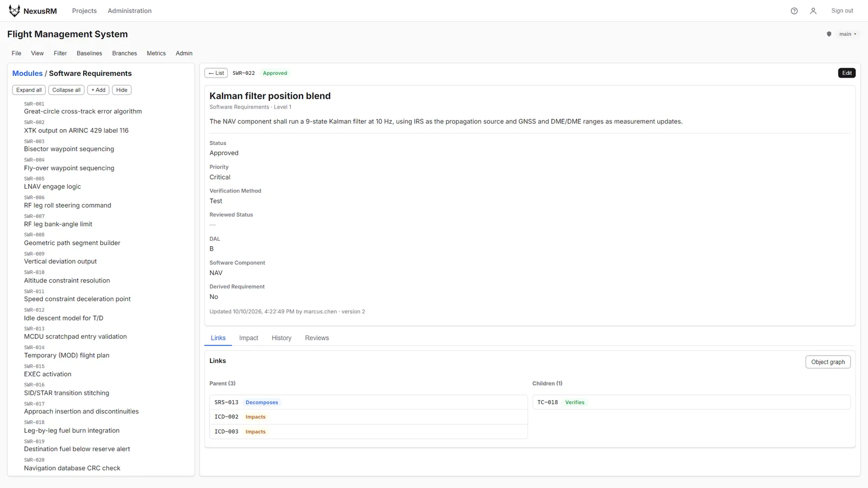Open the Baselines menu
The width and height of the screenshot is (868, 488).
pos(90,53)
